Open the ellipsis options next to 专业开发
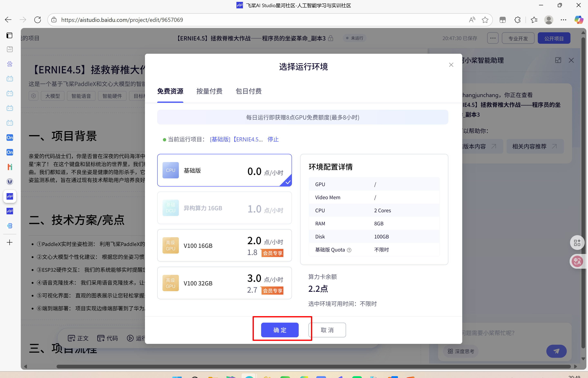Image resolution: width=588 pixels, height=378 pixels. click(x=493, y=38)
